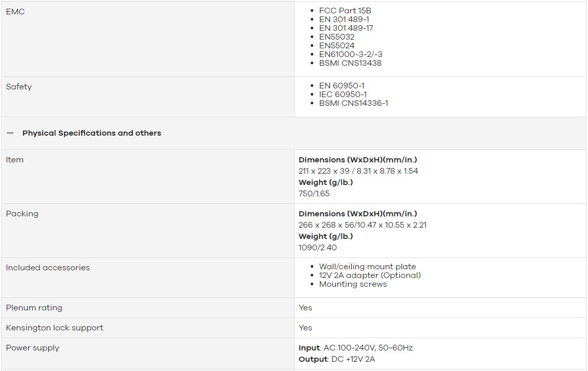The height and width of the screenshot is (371, 588).
Task: Click the Safety row label
Action: click(19, 87)
